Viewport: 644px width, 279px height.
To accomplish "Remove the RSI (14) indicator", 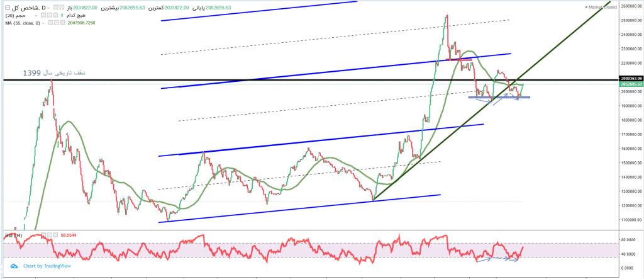I will (55, 235).
